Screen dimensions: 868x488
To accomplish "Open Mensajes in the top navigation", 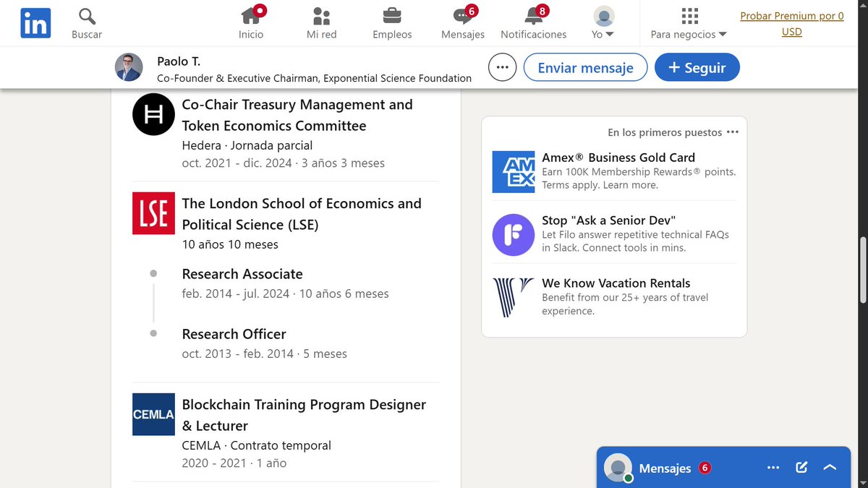I will [x=463, y=23].
